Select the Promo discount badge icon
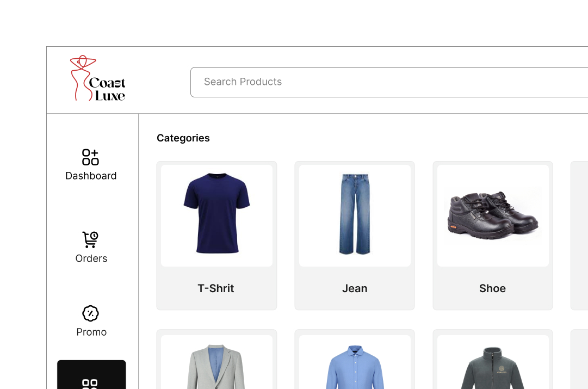 point(90,313)
